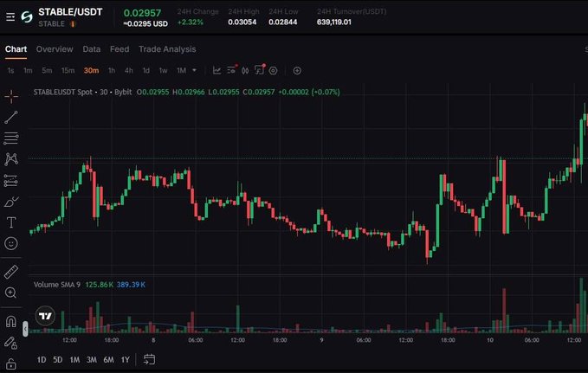Select the 1m timeframe
The width and height of the screenshot is (588, 373).
(28, 70)
